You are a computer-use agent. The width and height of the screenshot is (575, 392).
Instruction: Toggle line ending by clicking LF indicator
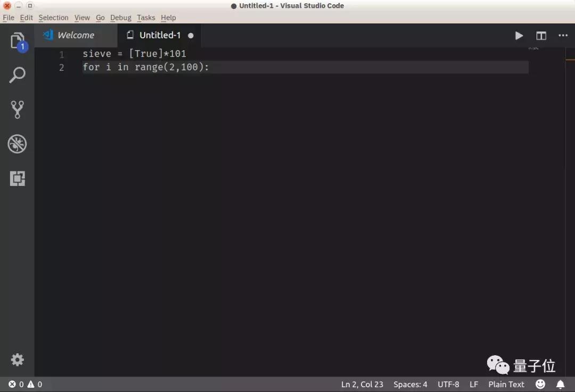pos(474,384)
